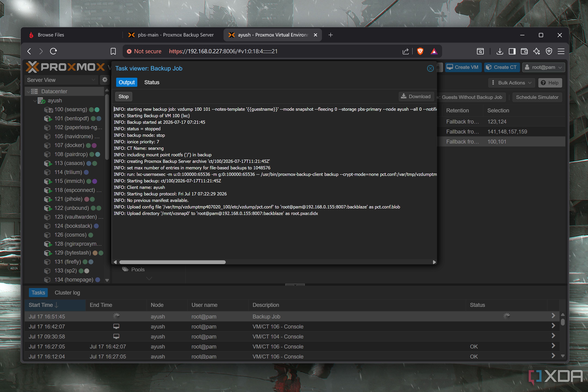The image size is (588, 392).
Task: Click the log scrollbar right arrow
Action: coord(434,262)
